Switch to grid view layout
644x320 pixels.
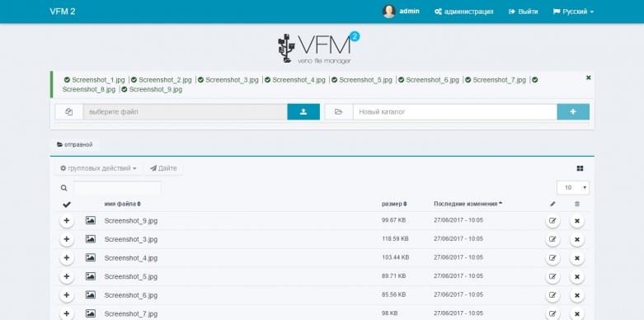(x=580, y=168)
